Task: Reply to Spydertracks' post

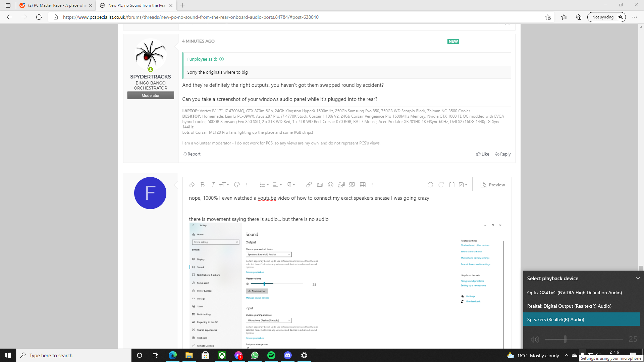Action: click(502, 154)
